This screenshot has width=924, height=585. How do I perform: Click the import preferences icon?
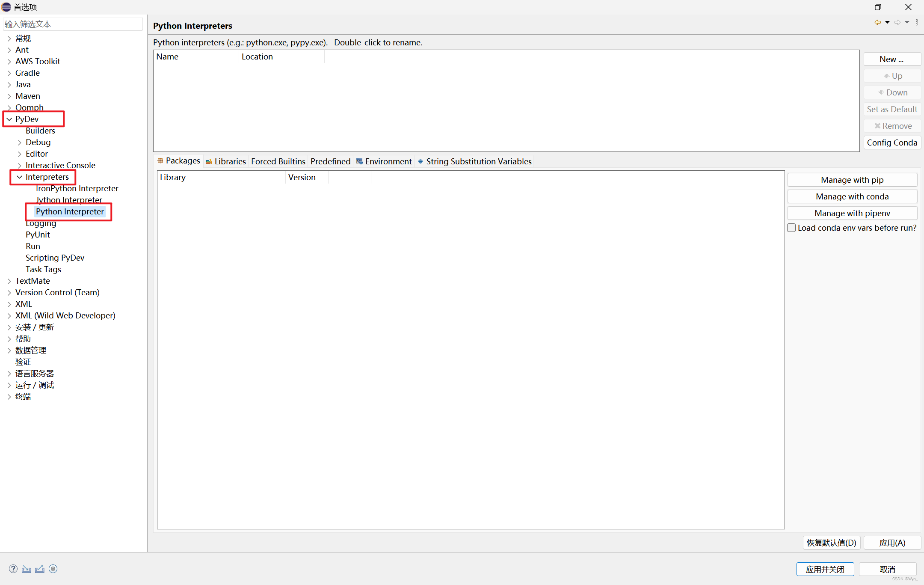coord(27,569)
